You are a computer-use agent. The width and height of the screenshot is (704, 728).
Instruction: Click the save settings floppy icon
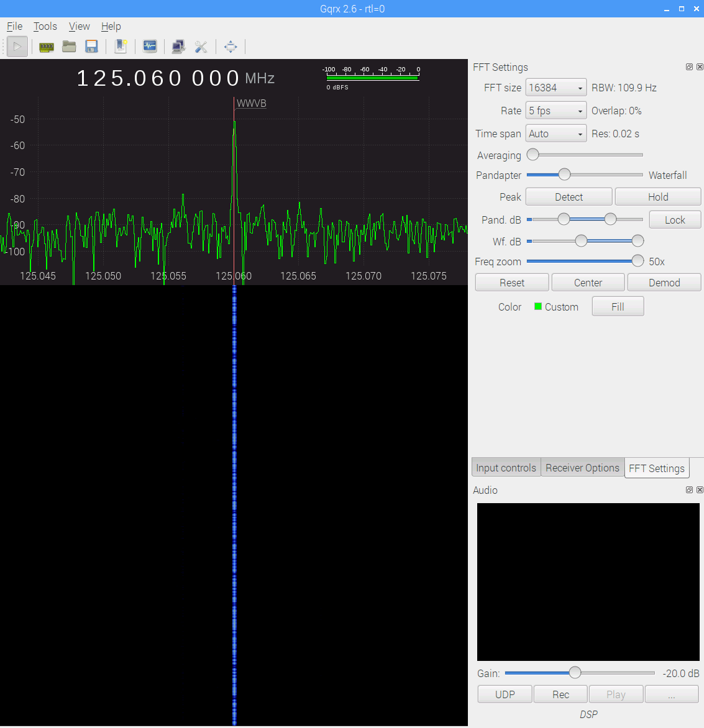92,47
